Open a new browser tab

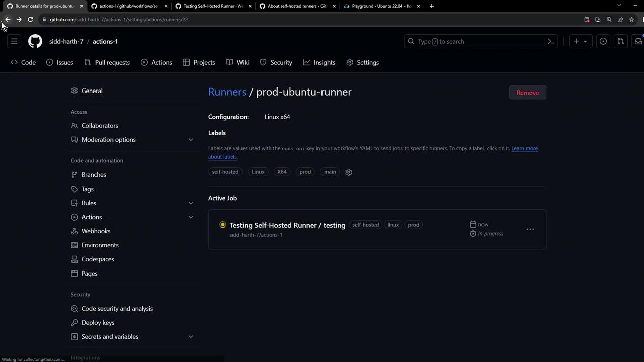(x=431, y=6)
